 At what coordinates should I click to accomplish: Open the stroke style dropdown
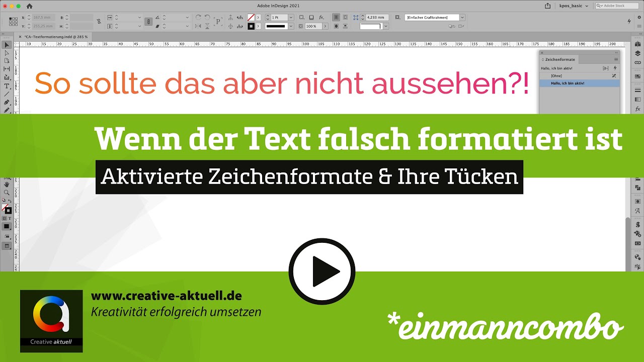[291, 26]
